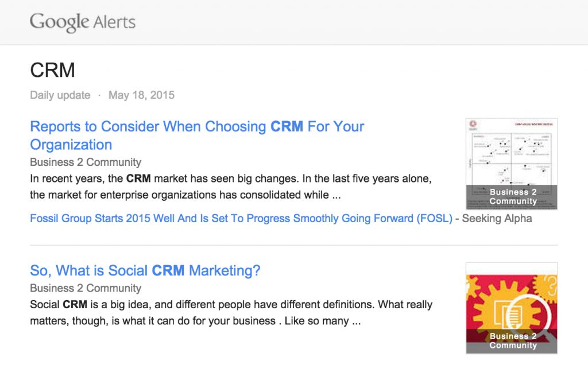Click the 'Social CRM is a big idea' snippet
This screenshot has width=588, height=373.
coord(231,313)
